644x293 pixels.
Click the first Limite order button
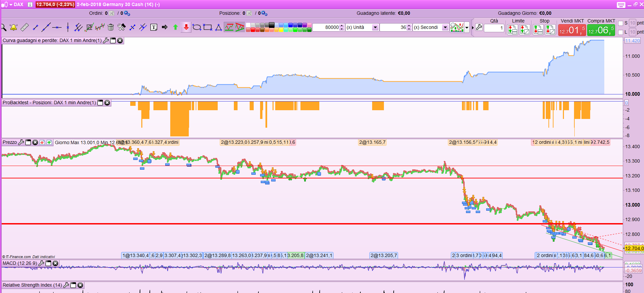point(512,30)
